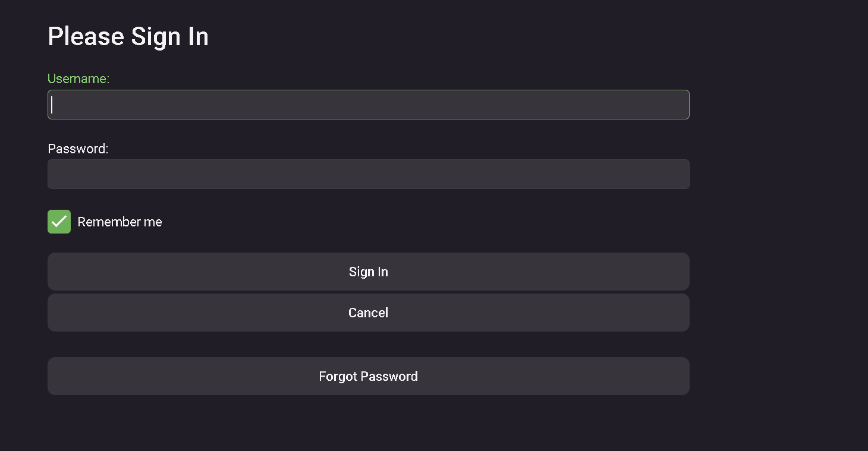
Task: Activate the unfocused Password field
Action: pyautogui.click(x=368, y=174)
